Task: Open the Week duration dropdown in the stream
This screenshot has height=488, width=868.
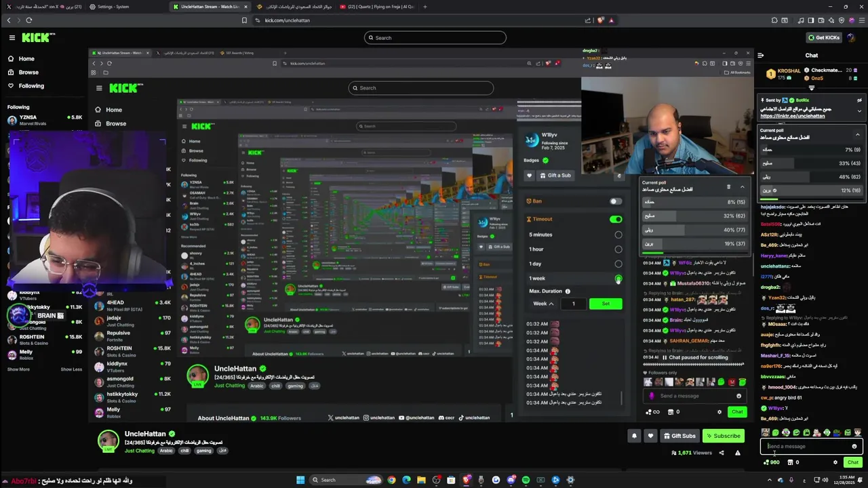Action: pyautogui.click(x=543, y=304)
